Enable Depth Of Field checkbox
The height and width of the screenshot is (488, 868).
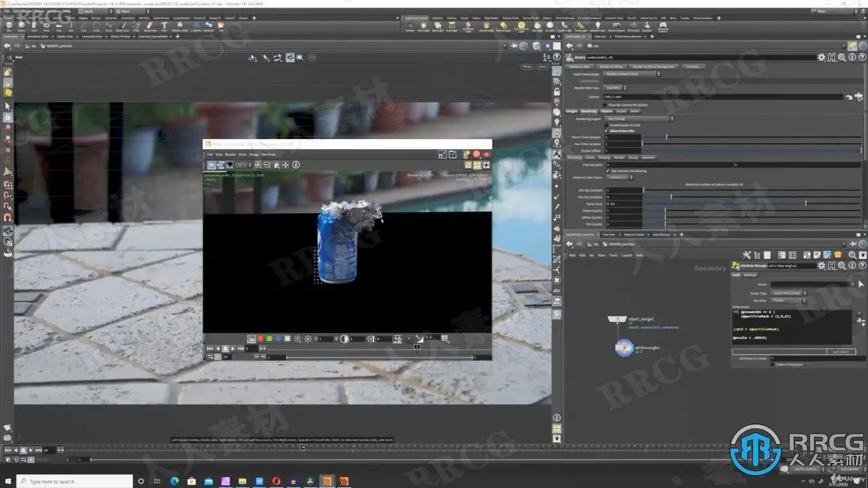606,125
